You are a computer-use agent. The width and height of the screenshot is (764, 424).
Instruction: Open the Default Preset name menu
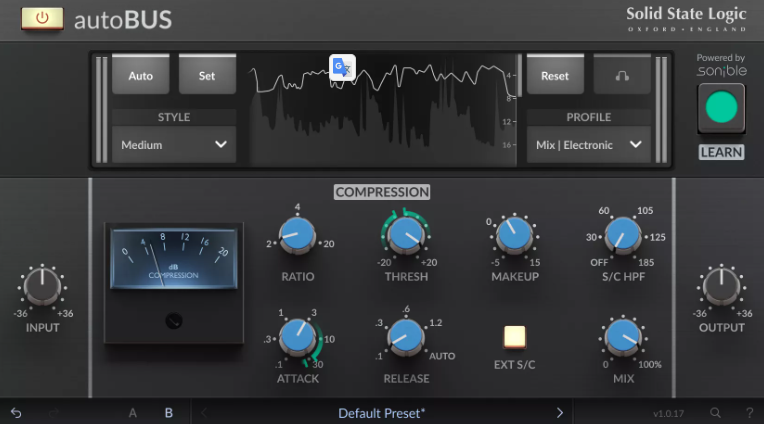pyautogui.click(x=381, y=412)
